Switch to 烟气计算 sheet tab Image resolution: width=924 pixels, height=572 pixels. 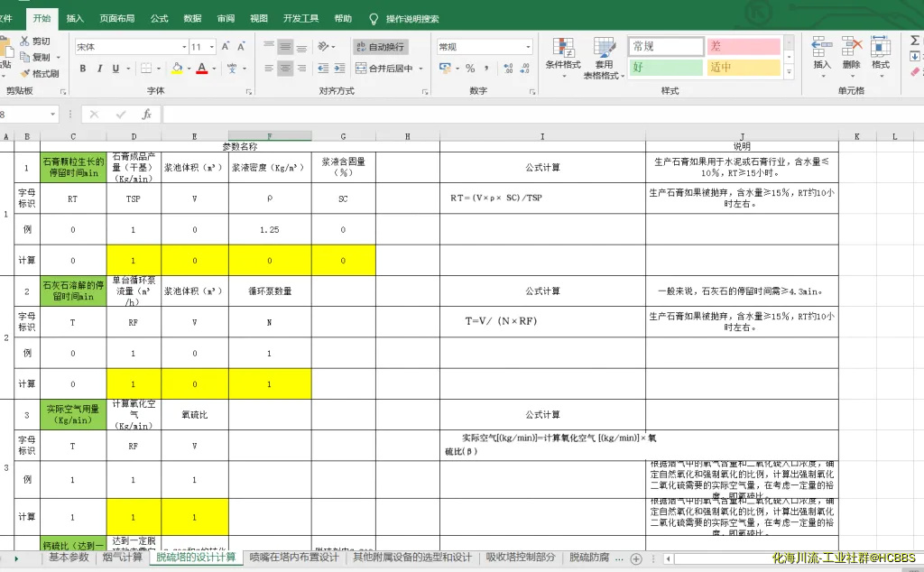pyautogui.click(x=123, y=558)
